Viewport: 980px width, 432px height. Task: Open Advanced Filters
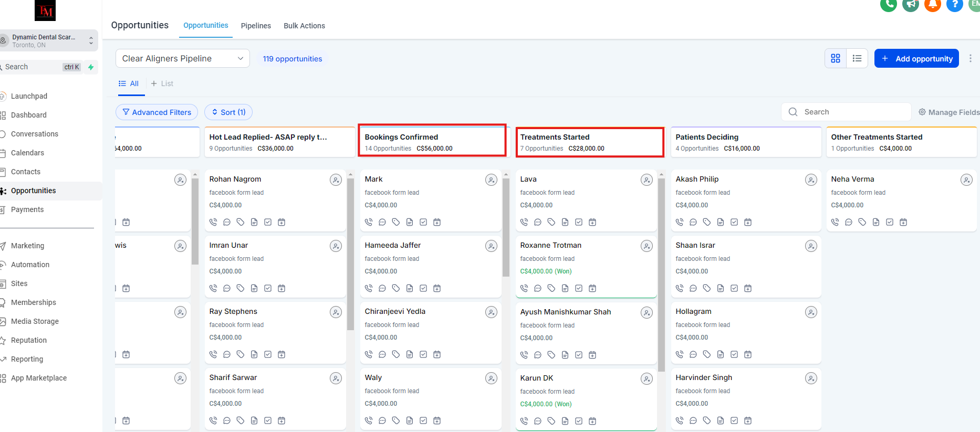tap(157, 112)
